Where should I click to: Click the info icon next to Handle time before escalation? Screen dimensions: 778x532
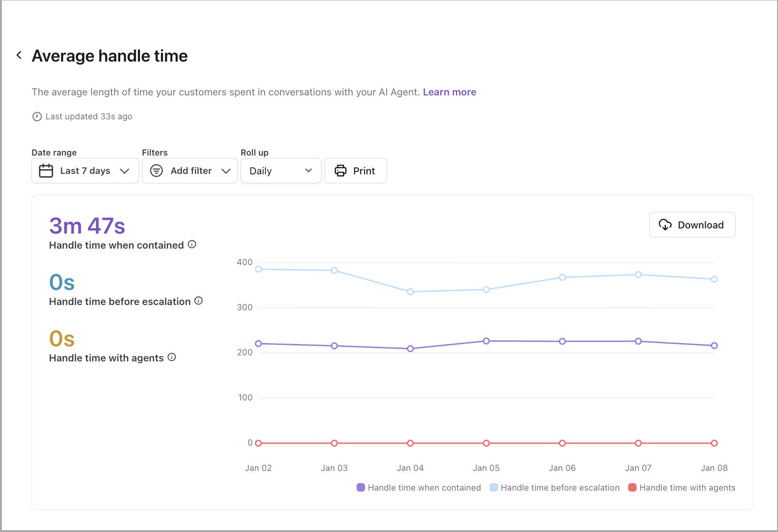tap(199, 301)
